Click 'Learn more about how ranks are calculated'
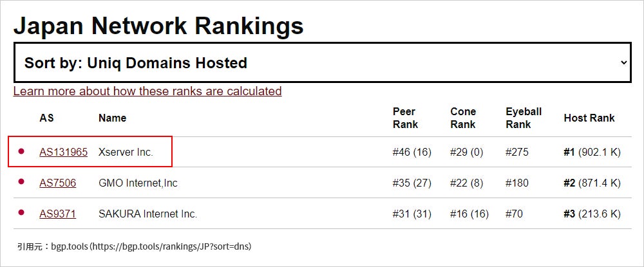Screen dimensions: 644x267 tap(147, 91)
